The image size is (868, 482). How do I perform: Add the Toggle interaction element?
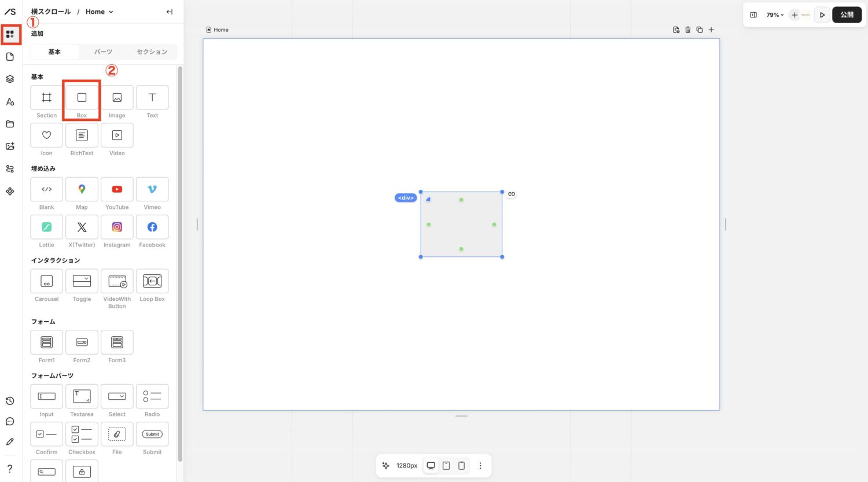[82, 282]
